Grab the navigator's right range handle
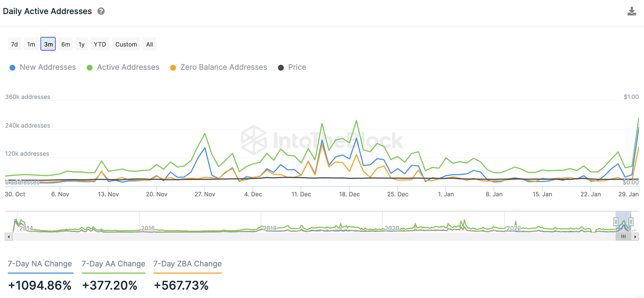The image size is (644, 298). tap(631, 221)
